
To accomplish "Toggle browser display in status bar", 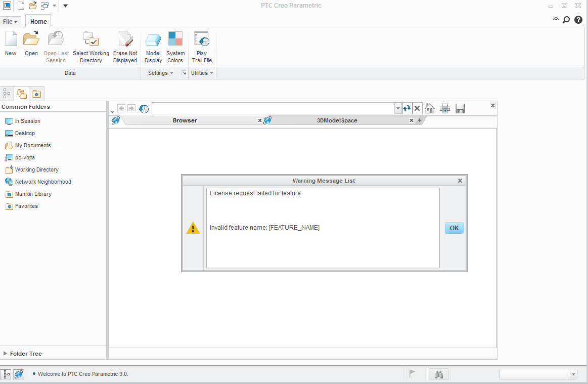I will pos(19,374).
